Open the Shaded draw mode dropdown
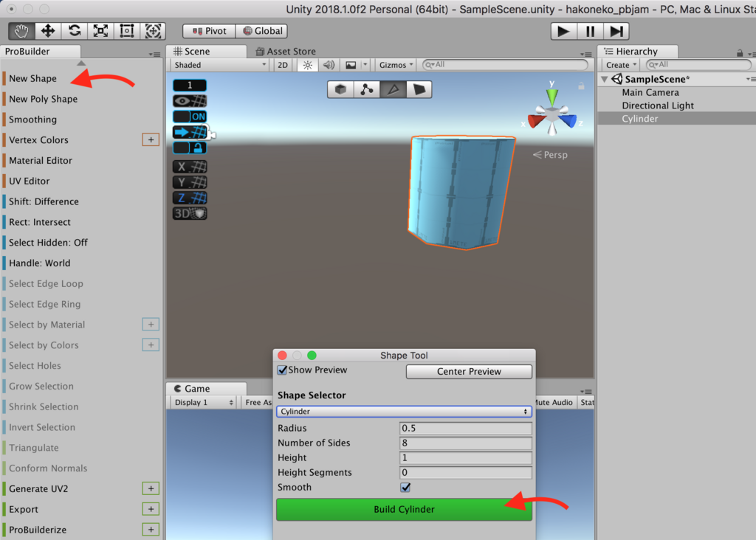 [220, 65]
